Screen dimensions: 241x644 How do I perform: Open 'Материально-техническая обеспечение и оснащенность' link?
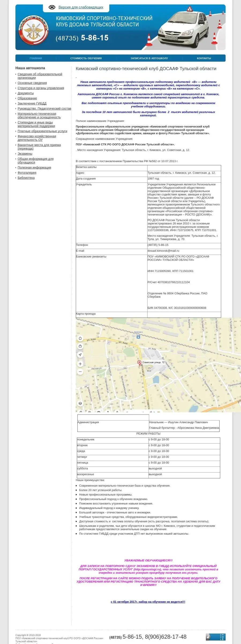(x=39, y=116)
